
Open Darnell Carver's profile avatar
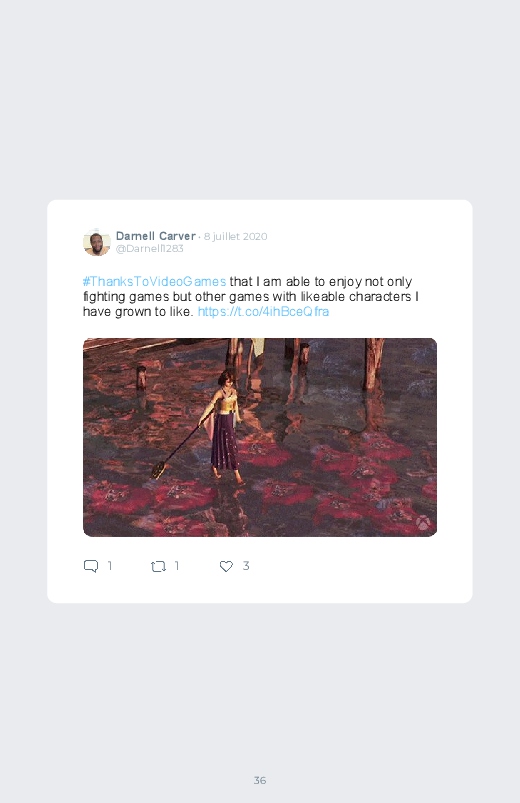click(x=97, y=242)
